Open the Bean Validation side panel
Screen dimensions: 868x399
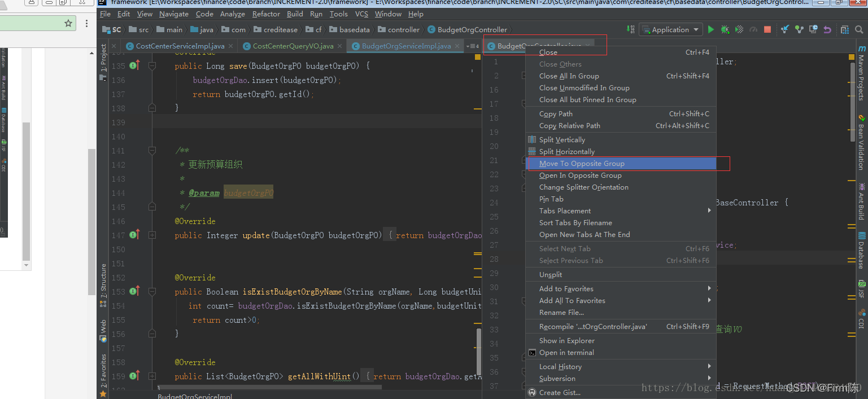click(861, 143)
